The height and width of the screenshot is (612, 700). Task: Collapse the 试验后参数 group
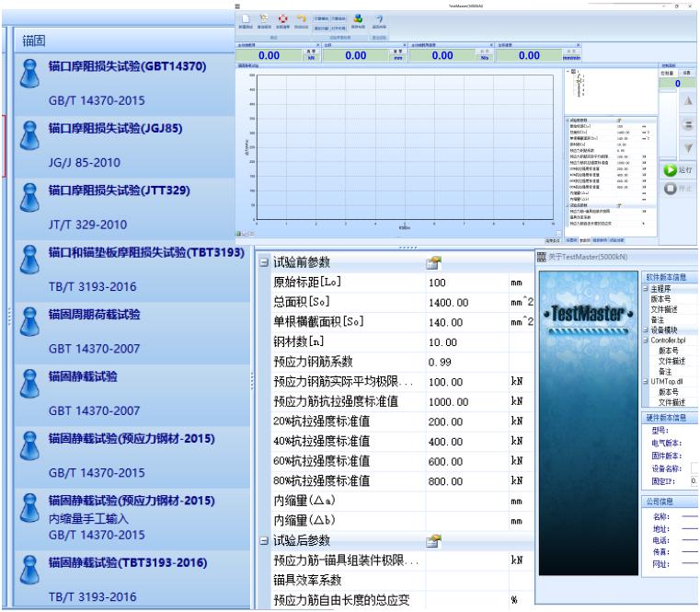[264, 540]
